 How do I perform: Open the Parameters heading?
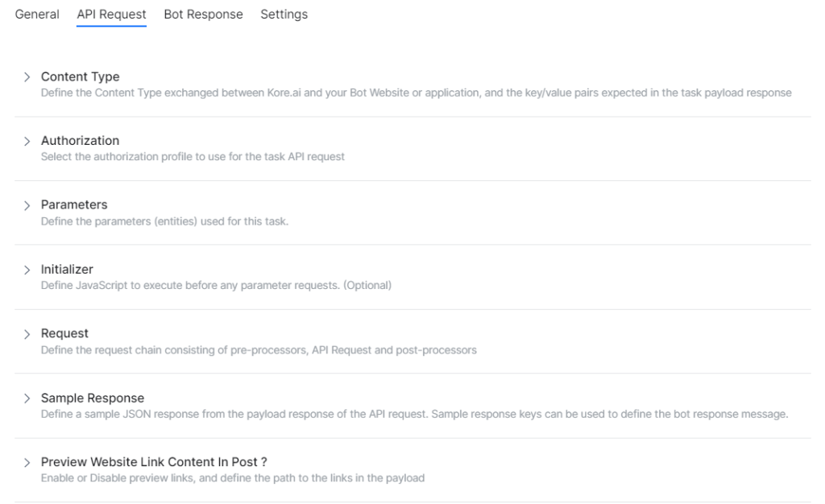click(74, 204)
